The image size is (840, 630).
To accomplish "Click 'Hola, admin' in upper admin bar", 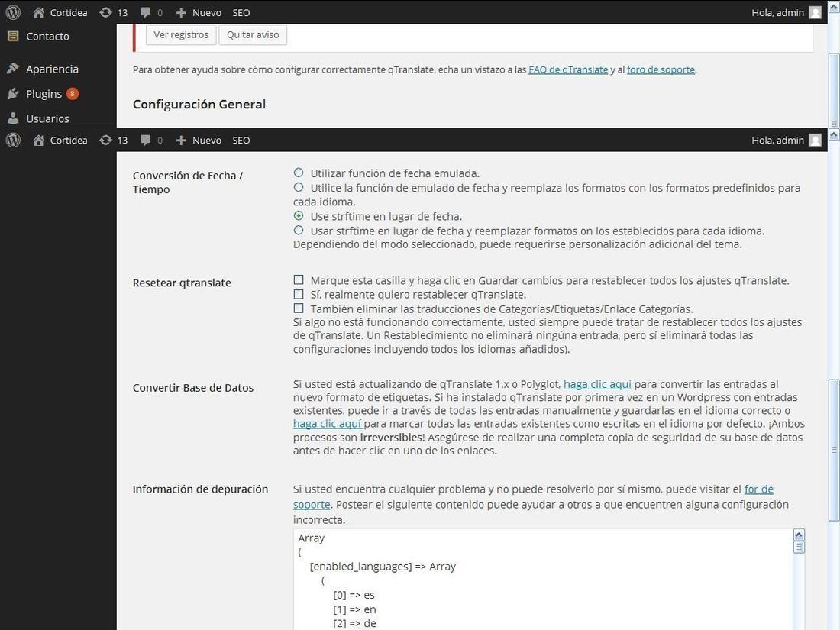I will (777, 12).
